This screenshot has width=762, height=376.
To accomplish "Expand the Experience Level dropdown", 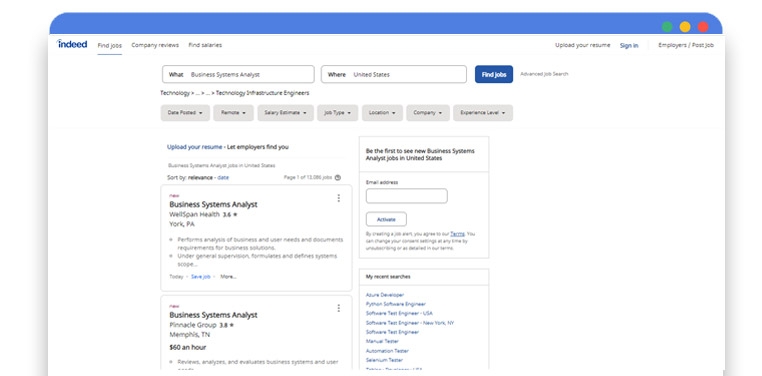I will coord(483,113).
